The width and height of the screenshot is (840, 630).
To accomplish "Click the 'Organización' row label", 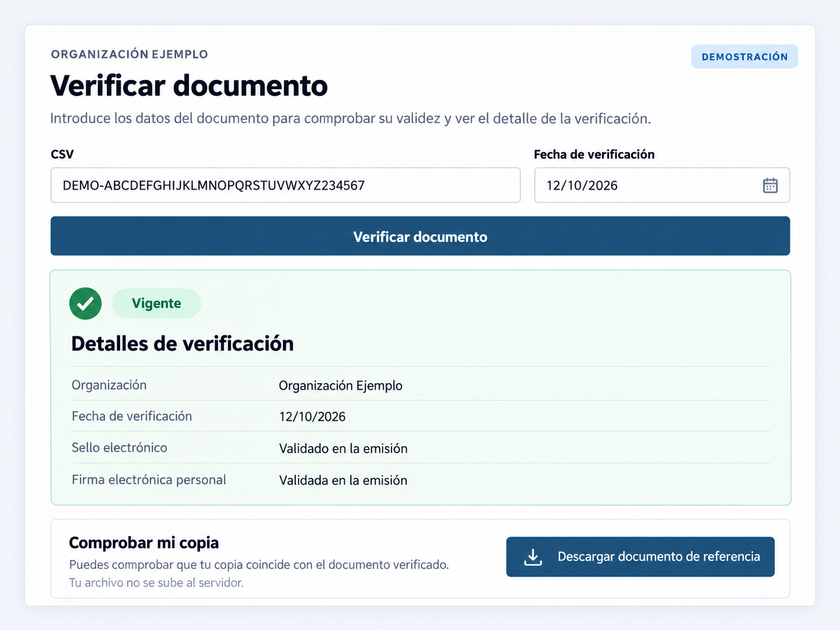I will point(109,385).
